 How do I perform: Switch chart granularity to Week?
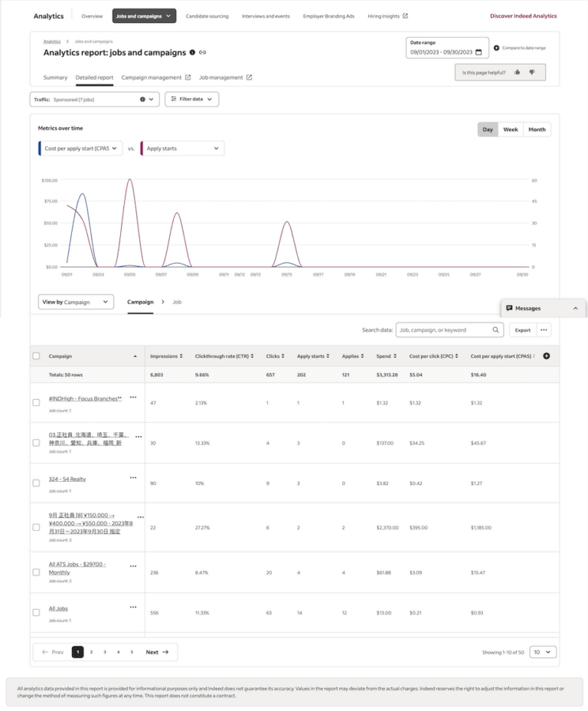pyautogui.click(x=511, y=129)
